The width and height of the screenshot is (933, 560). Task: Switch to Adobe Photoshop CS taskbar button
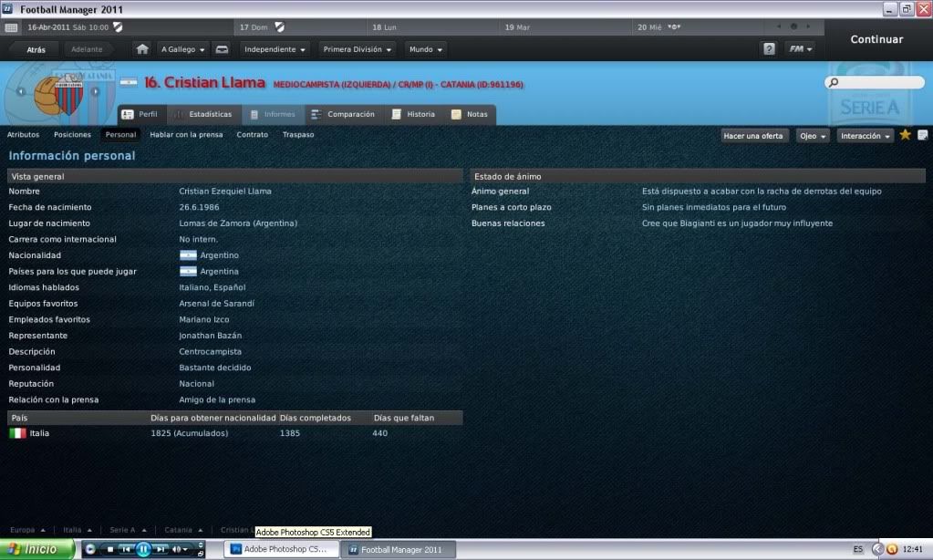(x=282, y=549)
